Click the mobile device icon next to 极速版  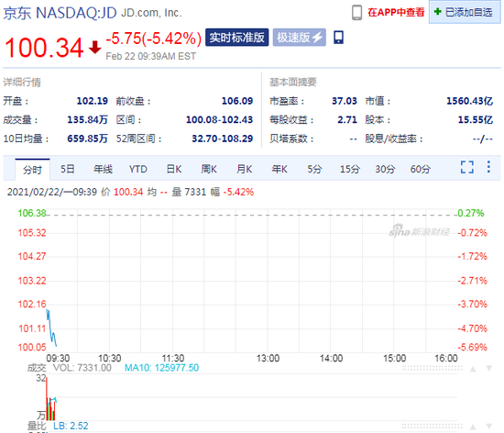338,38
